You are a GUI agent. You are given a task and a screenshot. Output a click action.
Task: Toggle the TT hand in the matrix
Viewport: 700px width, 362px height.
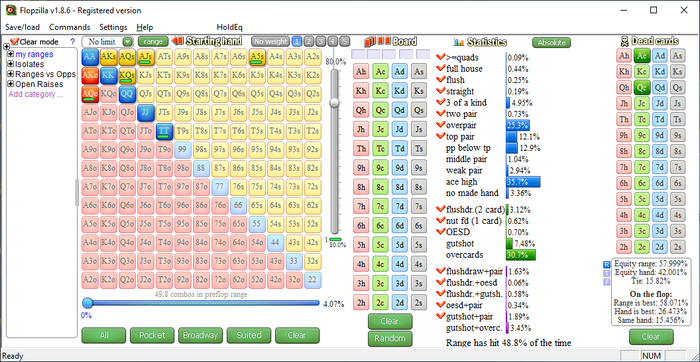pos(164,131)
